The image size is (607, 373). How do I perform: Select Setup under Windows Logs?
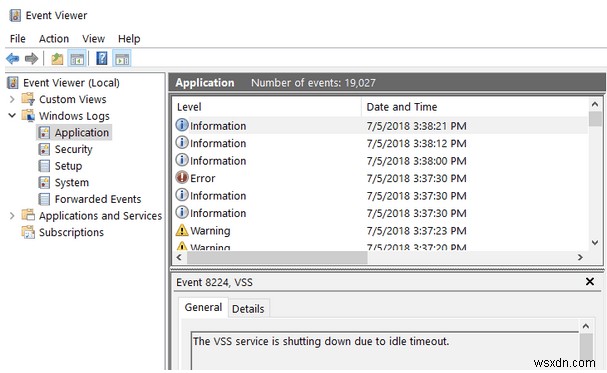point(68,166)
